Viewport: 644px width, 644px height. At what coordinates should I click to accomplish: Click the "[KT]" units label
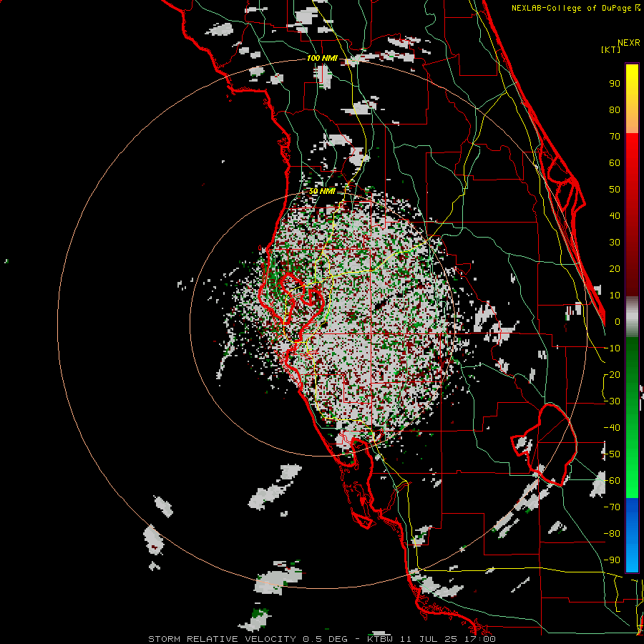click(610, 49)
